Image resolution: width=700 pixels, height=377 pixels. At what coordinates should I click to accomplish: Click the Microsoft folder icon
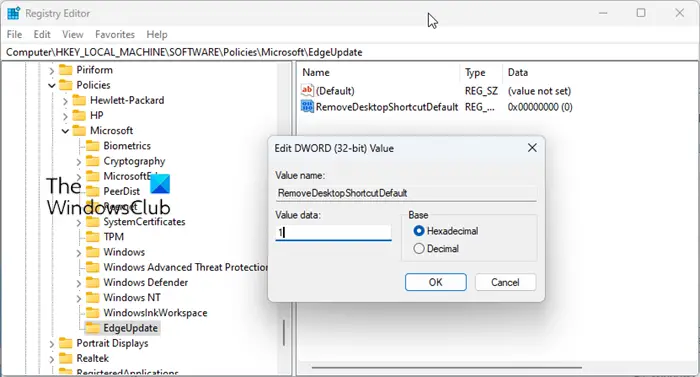tap(79, 131)
